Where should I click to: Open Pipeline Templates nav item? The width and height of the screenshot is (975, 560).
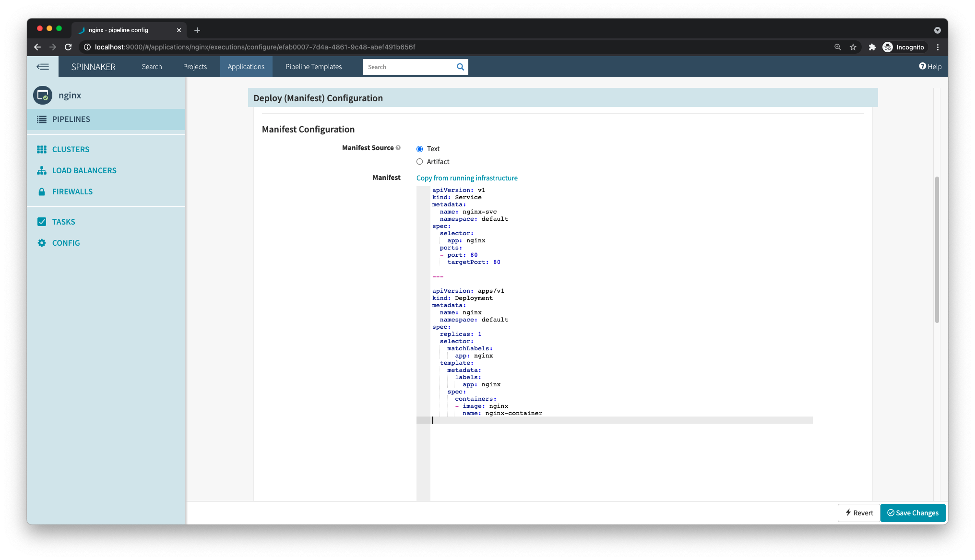(x=314, y=67)
